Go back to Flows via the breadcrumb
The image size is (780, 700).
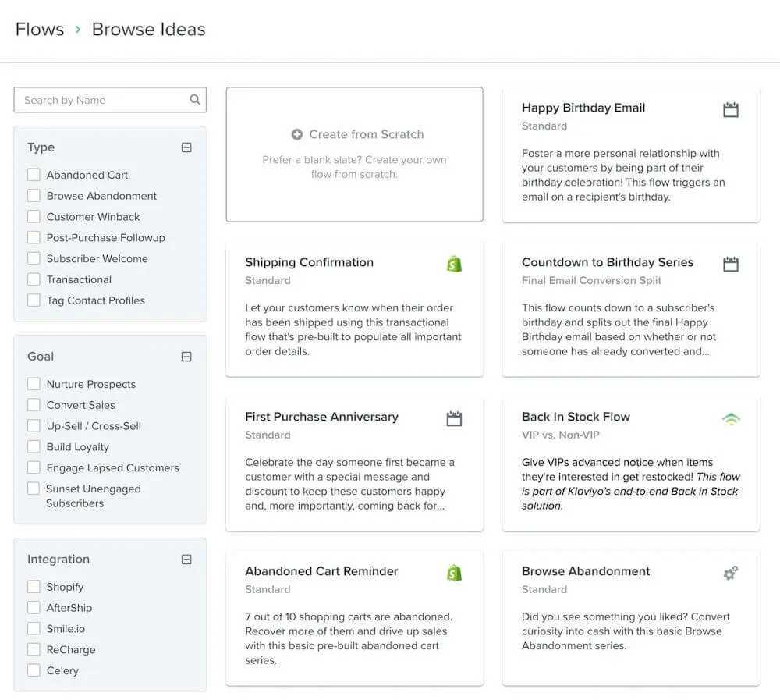[40, 30]
